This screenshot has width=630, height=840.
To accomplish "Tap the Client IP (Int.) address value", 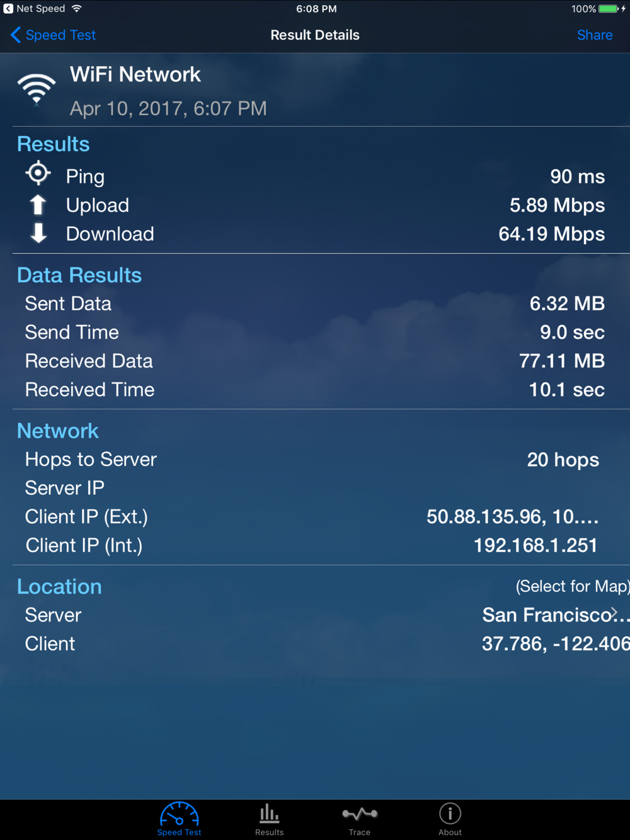I will coord(535,545).
